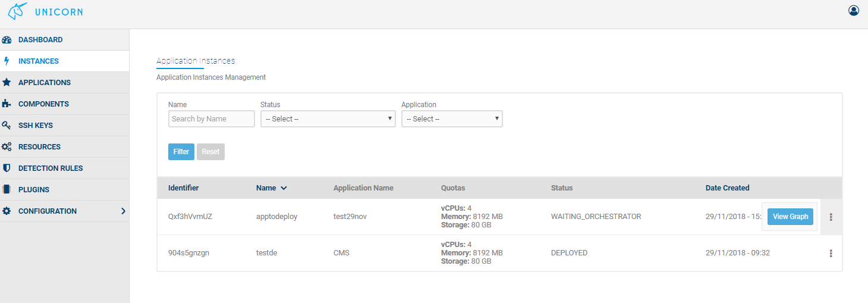The height and width of the screenshot is (303, 868).
Task: Open actions menu for apptodeploy row
Action: pos(831,217)
